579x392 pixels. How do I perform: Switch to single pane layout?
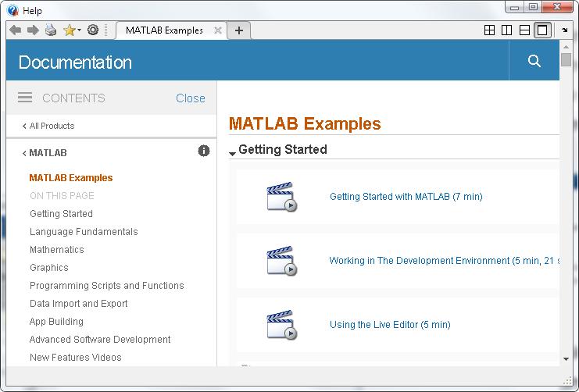click(x=542, y=30)
